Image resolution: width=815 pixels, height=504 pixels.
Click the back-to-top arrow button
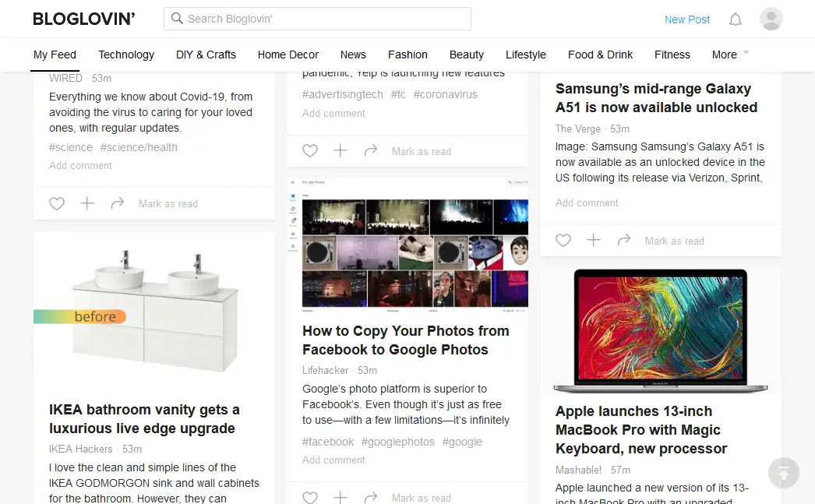(x=784, y=473)
